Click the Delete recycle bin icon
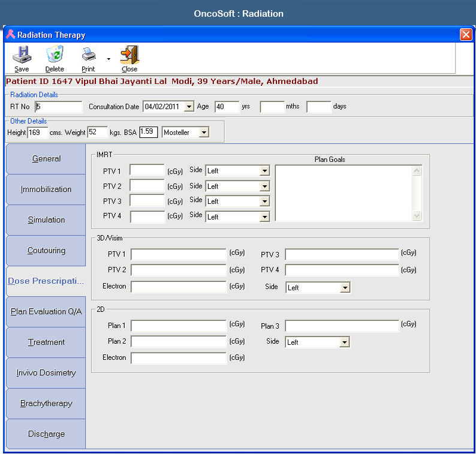 55,55
